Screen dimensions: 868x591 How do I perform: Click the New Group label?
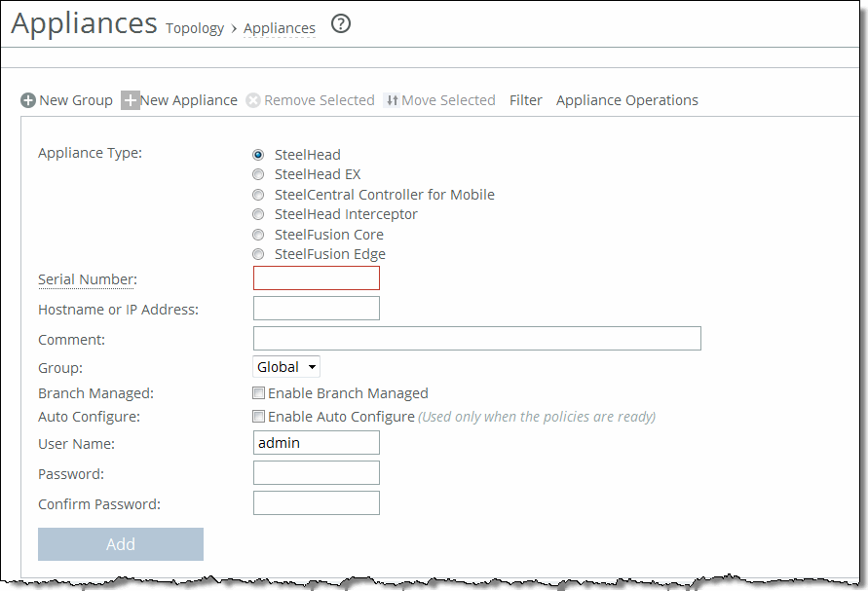(76, 100)
